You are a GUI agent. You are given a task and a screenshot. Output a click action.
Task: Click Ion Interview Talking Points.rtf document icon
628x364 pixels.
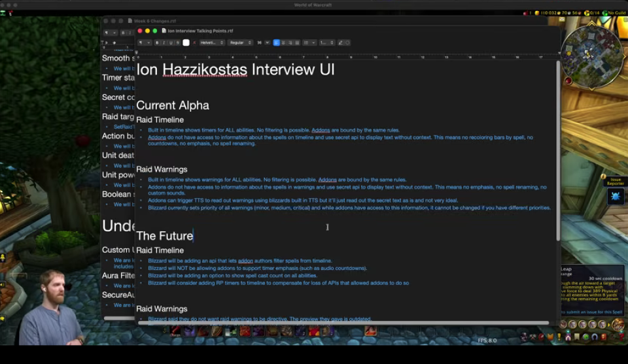point(164,31)
